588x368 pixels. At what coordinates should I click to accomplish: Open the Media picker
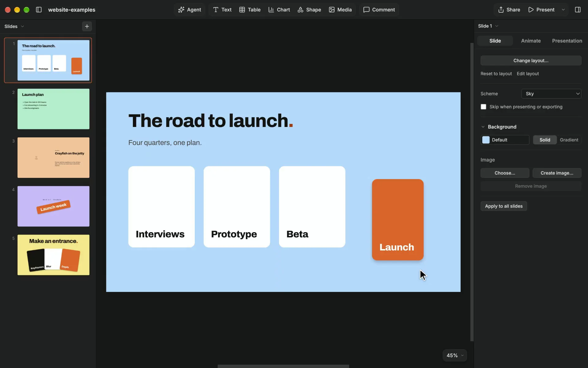(340, 10)
